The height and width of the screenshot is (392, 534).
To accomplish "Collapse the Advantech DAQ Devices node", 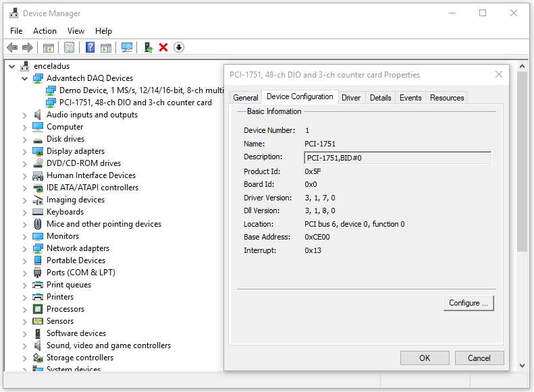I will 25,78.
